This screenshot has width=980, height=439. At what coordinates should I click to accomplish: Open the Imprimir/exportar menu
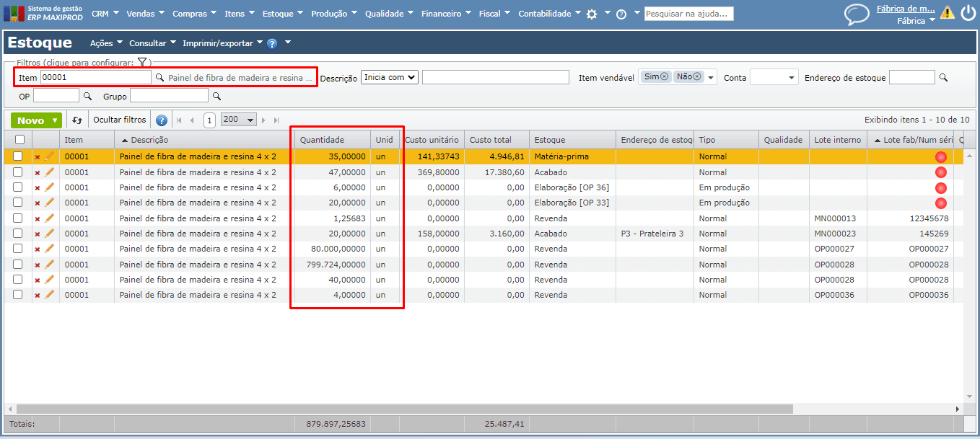(222, 43)
